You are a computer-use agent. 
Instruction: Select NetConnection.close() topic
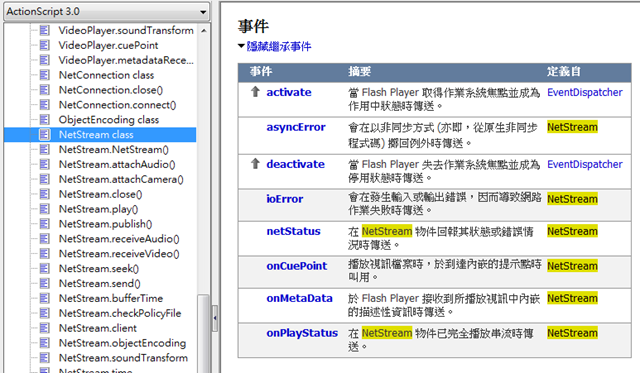[111, 90]
